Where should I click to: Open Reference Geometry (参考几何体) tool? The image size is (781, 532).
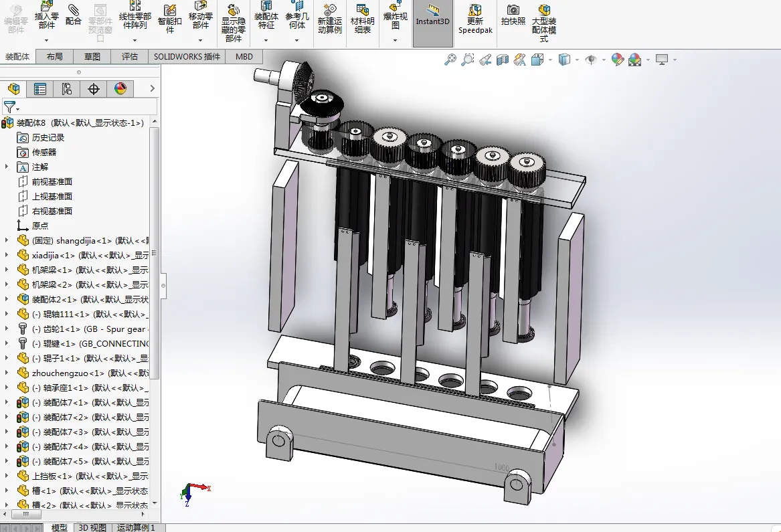[x=297, y=15]
